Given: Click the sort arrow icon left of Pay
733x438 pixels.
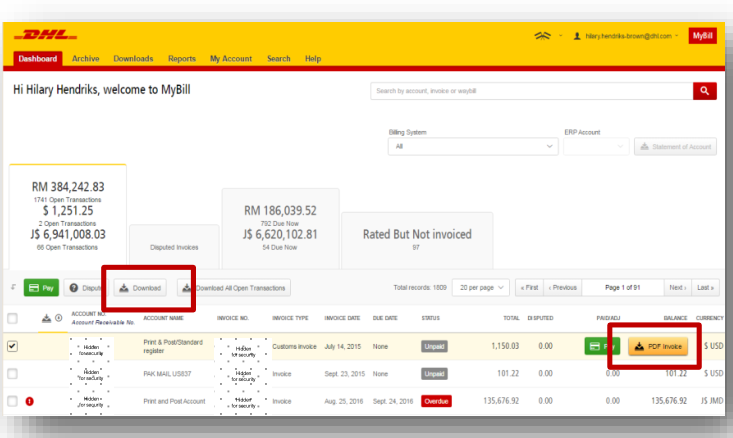Looking at the screenshot, I should (x=13, y=287).
